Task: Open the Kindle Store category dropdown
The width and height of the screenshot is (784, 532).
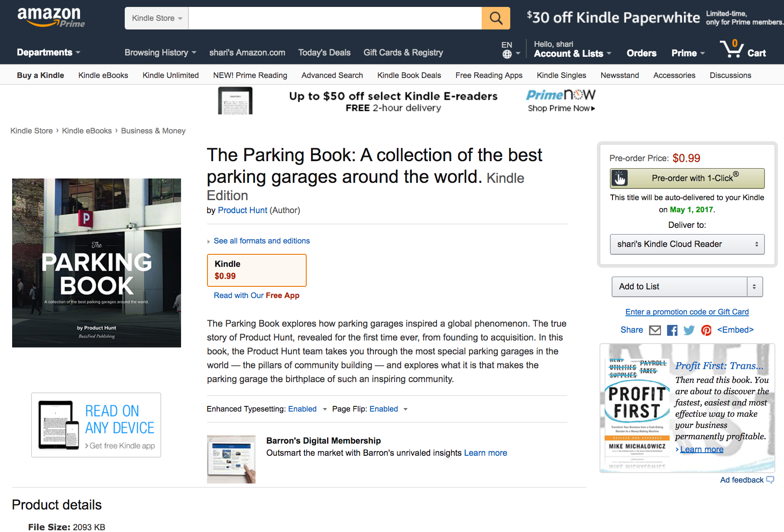Action: click(156, 18)
